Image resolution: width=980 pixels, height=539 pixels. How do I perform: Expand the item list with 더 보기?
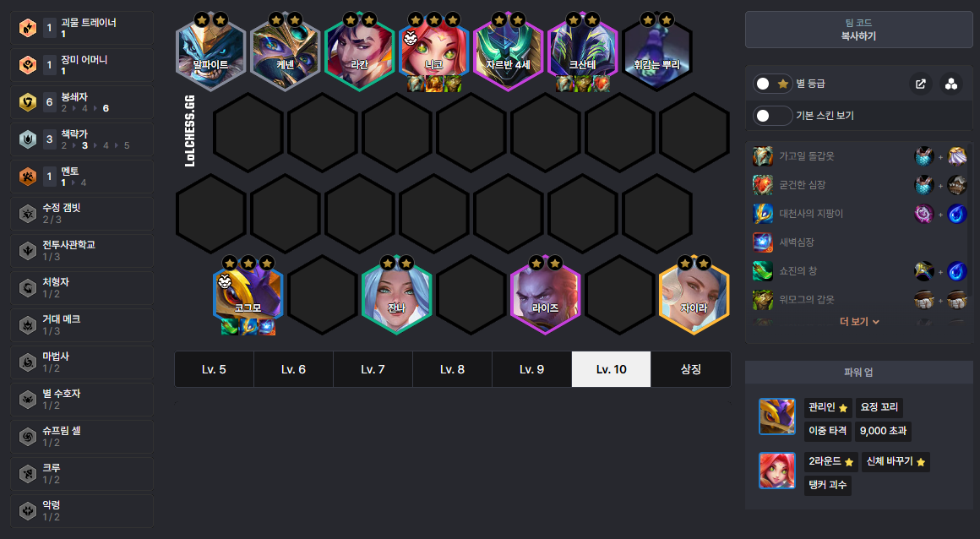859,321
